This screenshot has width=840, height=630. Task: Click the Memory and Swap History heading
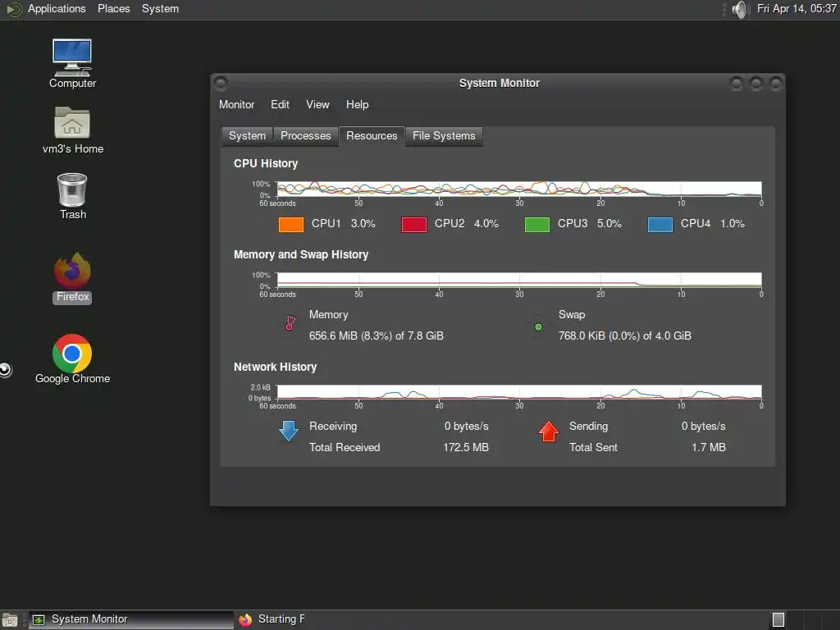coord(301,254)
